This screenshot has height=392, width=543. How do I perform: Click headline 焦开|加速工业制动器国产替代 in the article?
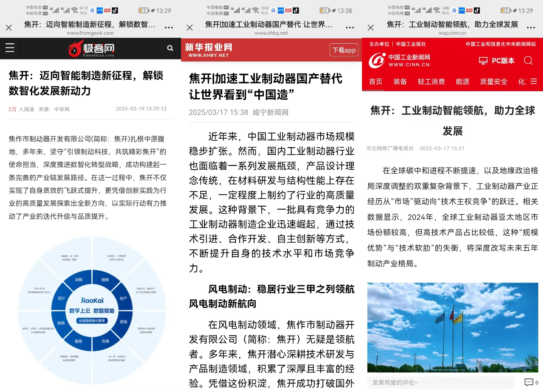click(x=266, y=87)
